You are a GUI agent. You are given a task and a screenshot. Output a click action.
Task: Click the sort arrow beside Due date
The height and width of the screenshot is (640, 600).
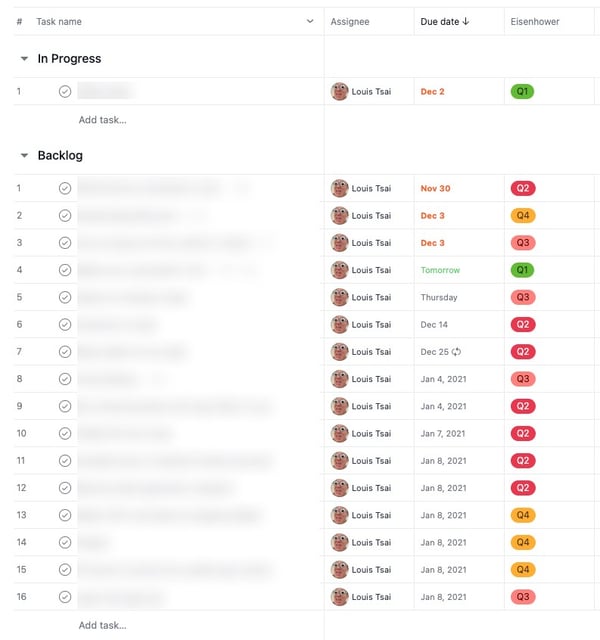(x=466, y=21)
